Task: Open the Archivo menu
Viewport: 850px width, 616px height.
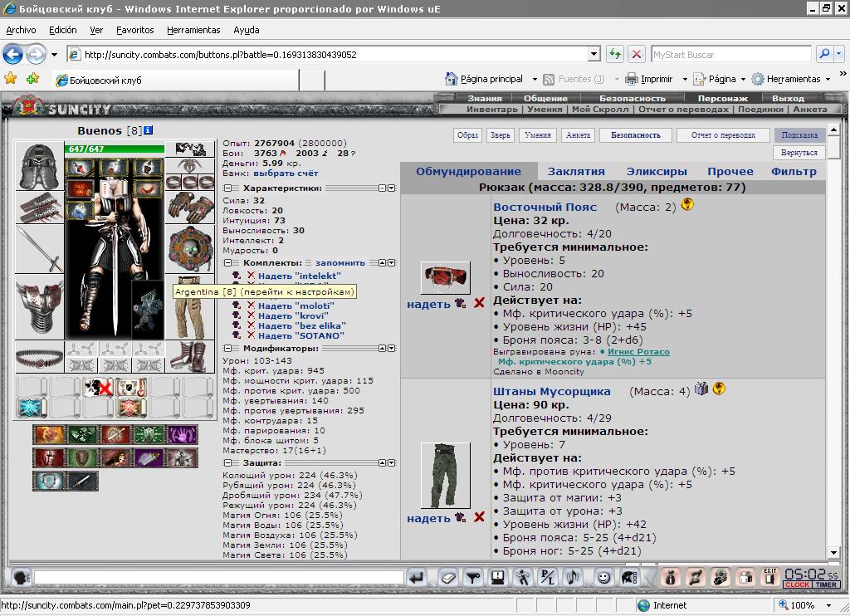Action: [x=21, y=30]
